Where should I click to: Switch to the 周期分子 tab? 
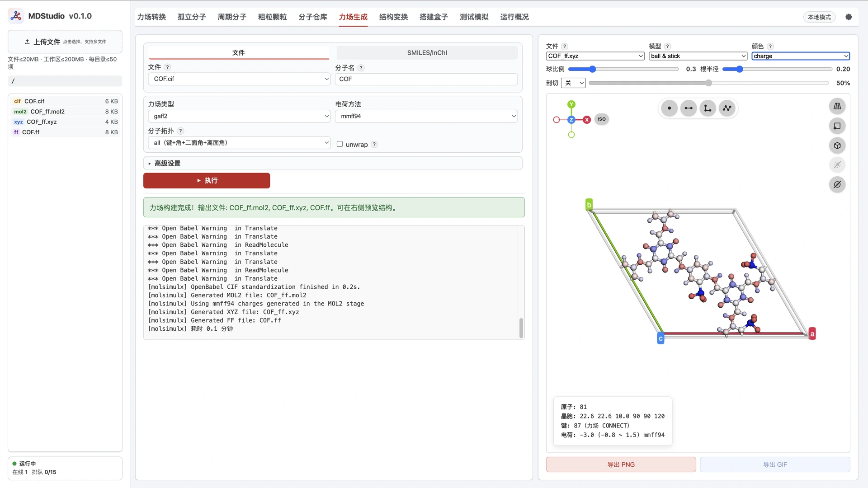[x=232, y=17]
